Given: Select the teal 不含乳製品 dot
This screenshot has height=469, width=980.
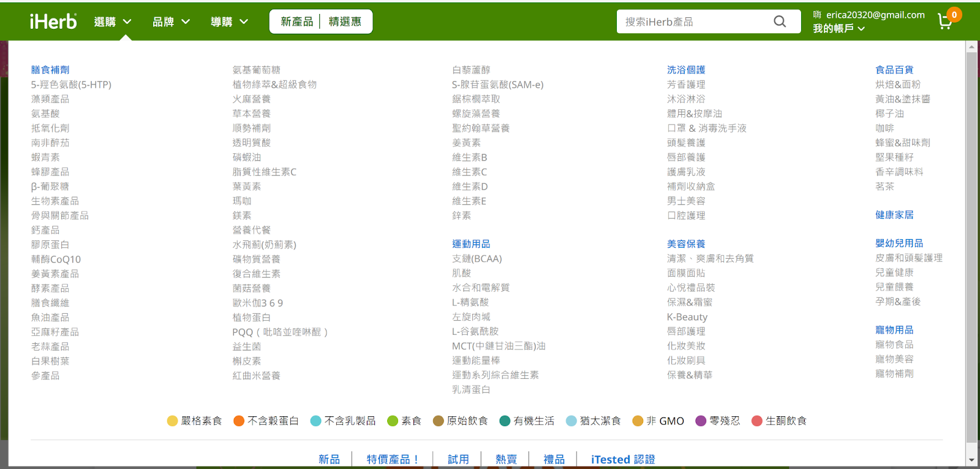Looking at the screenshot, I should 315,421.
